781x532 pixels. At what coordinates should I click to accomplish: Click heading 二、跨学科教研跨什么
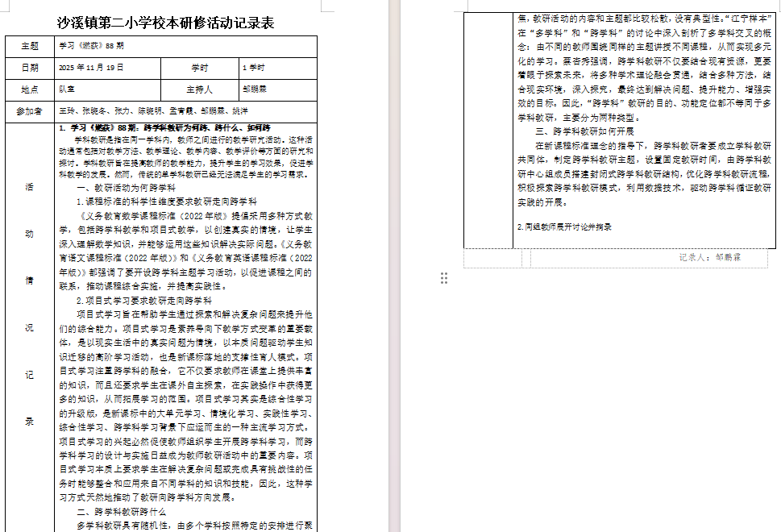point(122,512)
